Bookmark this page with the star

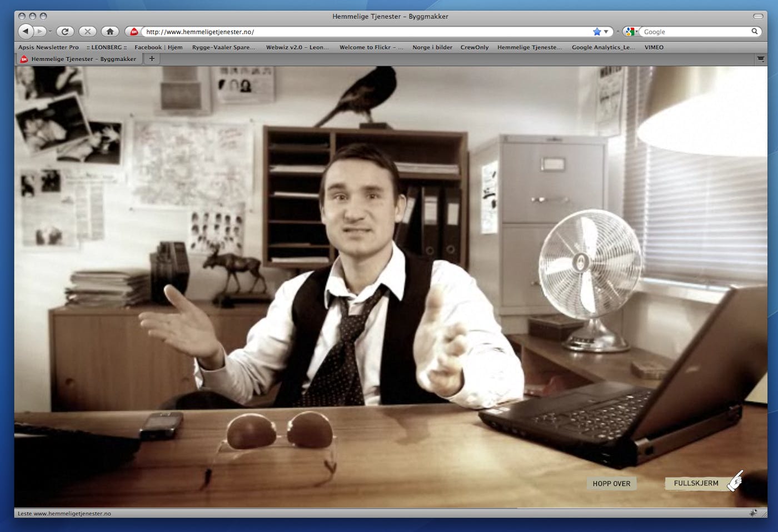tap(597, 32)
